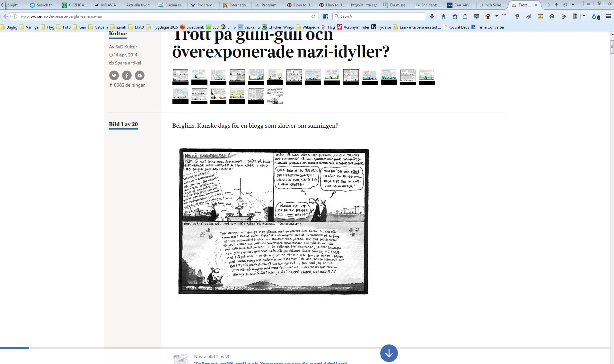Select the last thumbnail in second row

[275, 96]
